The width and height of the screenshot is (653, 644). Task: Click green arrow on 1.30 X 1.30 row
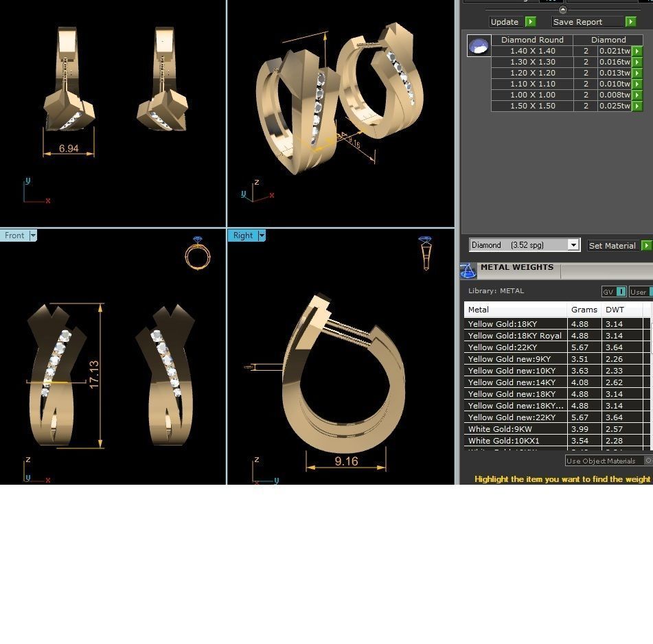tap(637, 62)
